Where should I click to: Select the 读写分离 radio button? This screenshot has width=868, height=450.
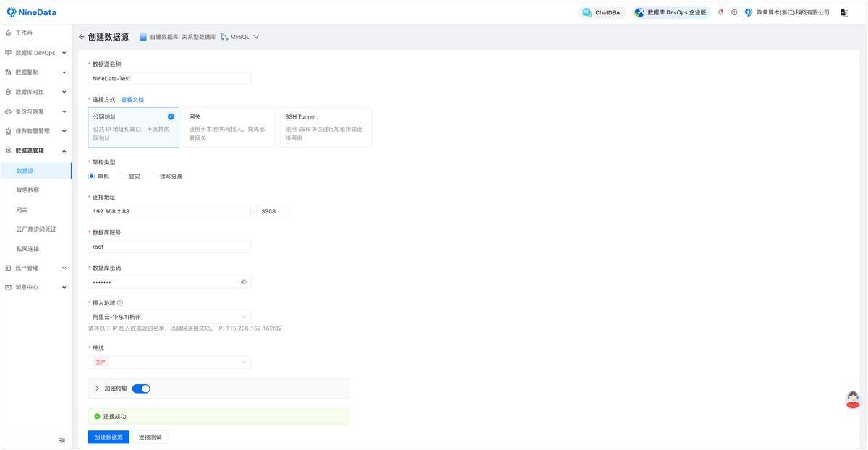[153, 176]
